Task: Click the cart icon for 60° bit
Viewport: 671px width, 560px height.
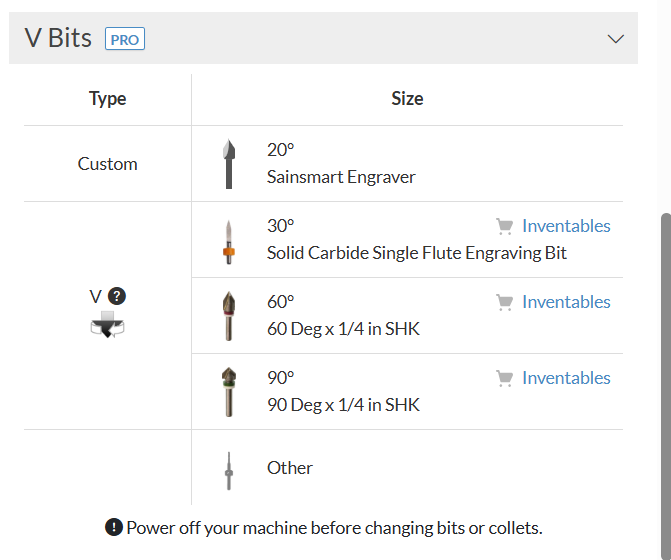Action: click(x=505, y=302)
